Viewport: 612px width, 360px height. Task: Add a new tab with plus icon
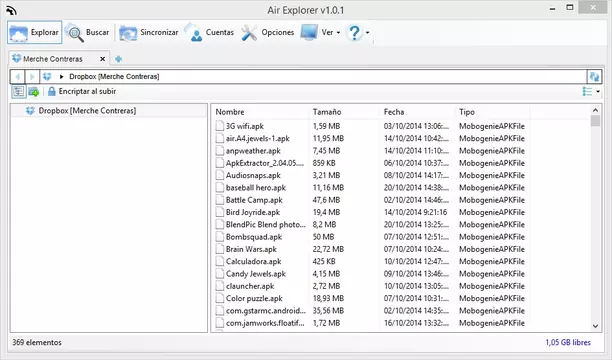click(x=118, y=59)
